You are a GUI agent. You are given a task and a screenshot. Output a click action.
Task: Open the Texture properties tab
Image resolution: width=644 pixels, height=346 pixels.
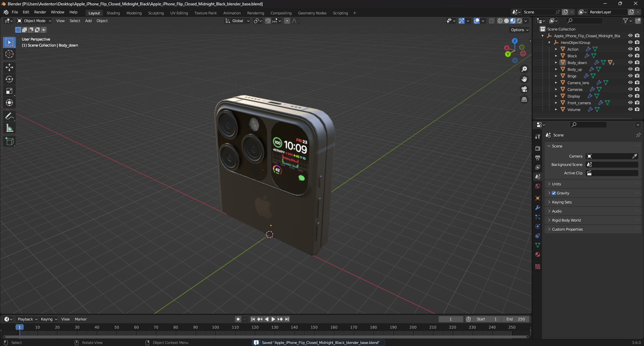pos(538,267)
